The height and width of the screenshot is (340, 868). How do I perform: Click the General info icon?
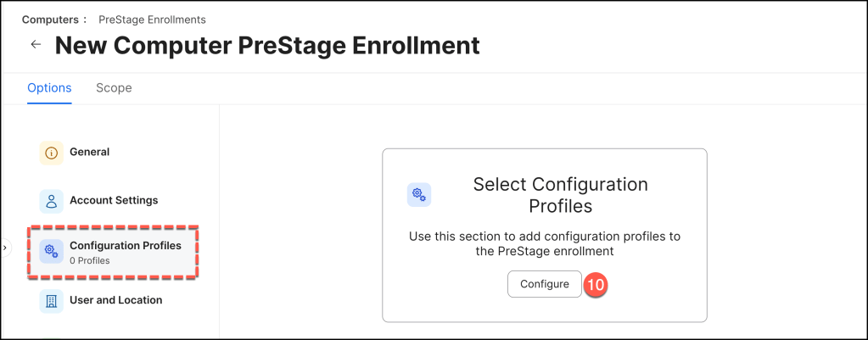coord(52,153)
